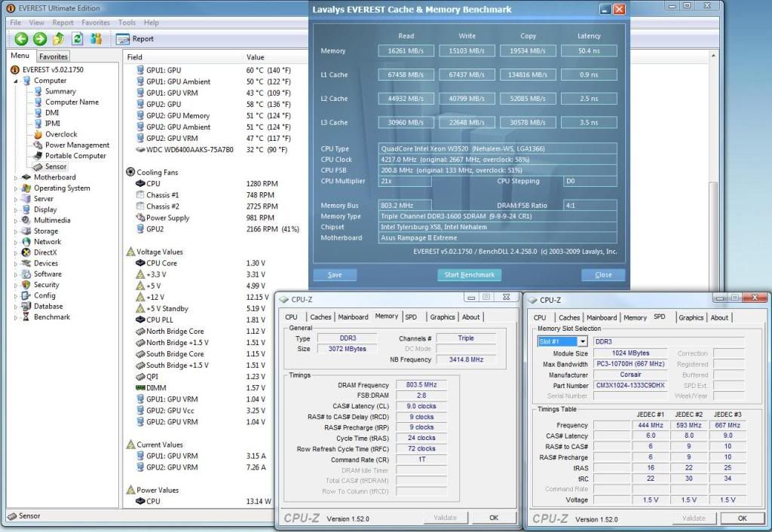This screenshot has height=532, width=772.
Task: Open the Help menu in EVEREST
Action: pyautogui.click(x=151, y=23)
